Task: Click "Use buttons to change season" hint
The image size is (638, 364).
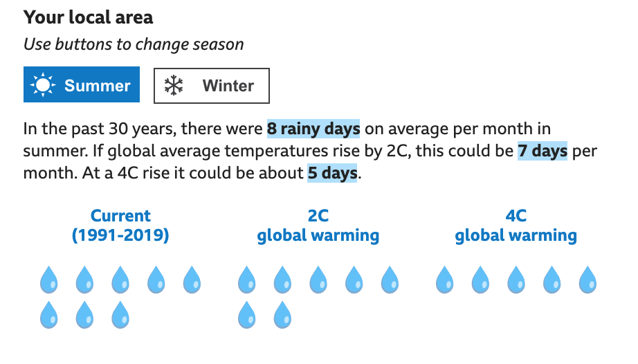Action: tap(134, 44)
